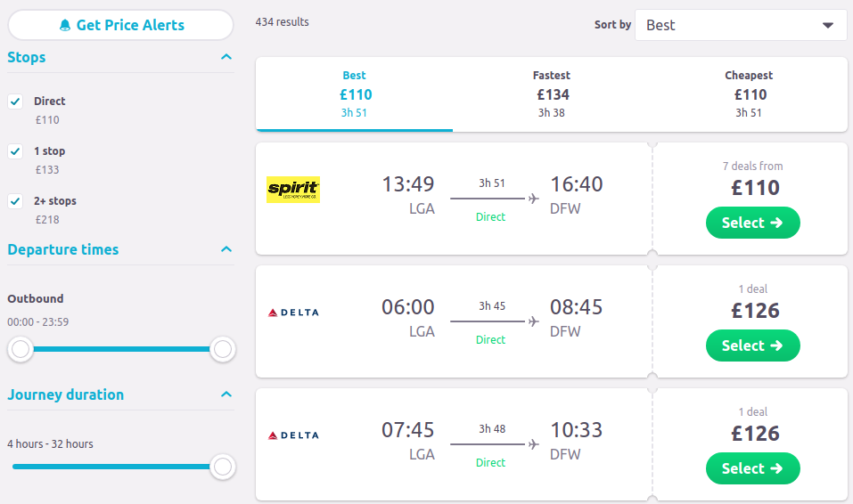Select the 06:00 Delta flight for £126

[752, 345]
